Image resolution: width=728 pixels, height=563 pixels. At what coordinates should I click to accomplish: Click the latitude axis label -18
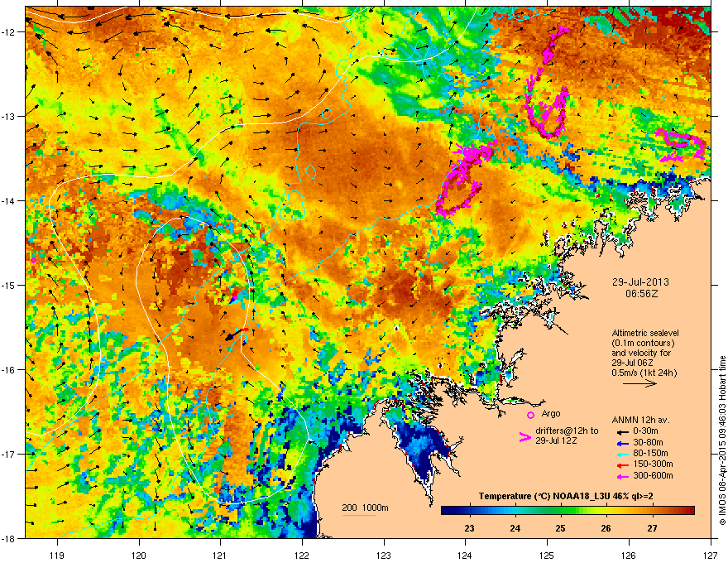(8, 538)
